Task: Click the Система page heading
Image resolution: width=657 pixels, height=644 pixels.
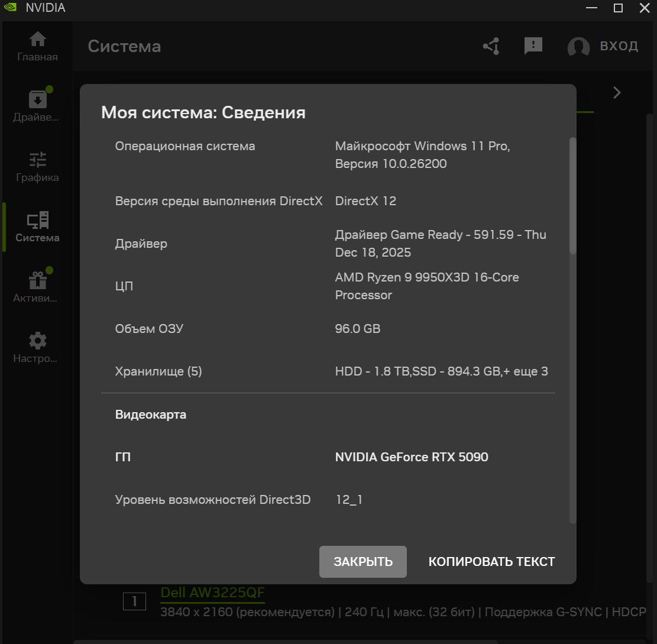Action: pyautogui.click(x=124, y=46)
